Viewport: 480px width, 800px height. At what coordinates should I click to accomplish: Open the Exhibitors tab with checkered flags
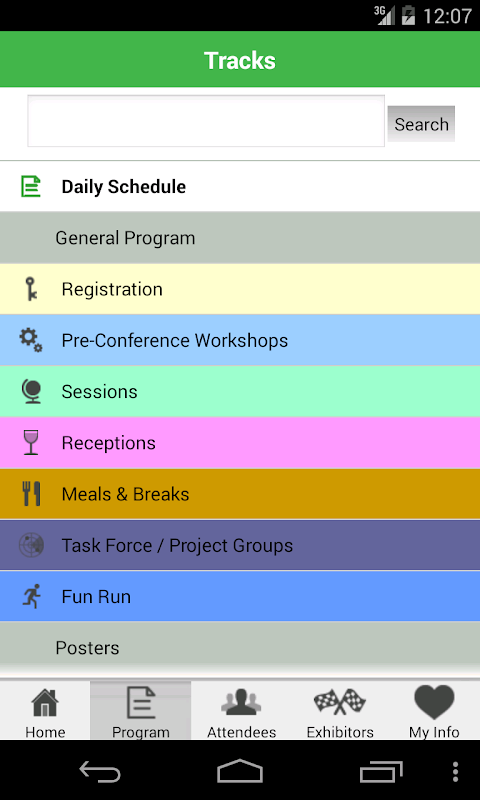click(340, 711)
